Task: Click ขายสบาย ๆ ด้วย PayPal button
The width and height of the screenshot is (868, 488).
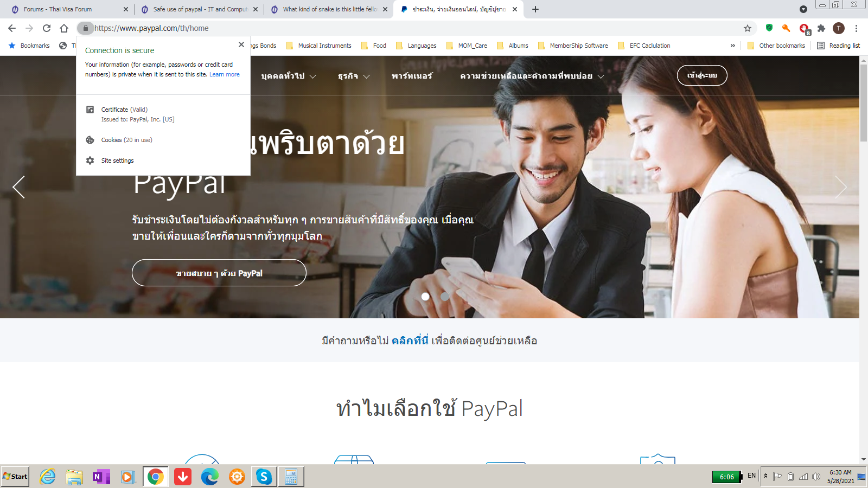Action: click(219, 273)
